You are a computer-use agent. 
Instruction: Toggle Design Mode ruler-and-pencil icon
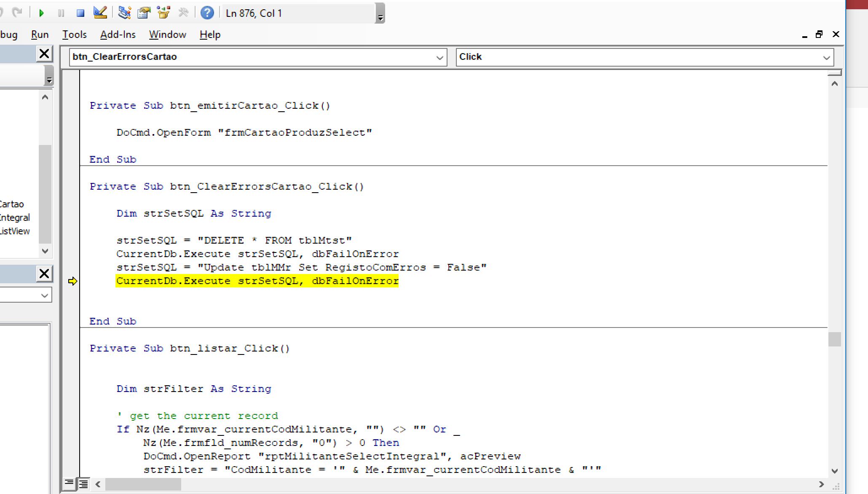point(100,13)
